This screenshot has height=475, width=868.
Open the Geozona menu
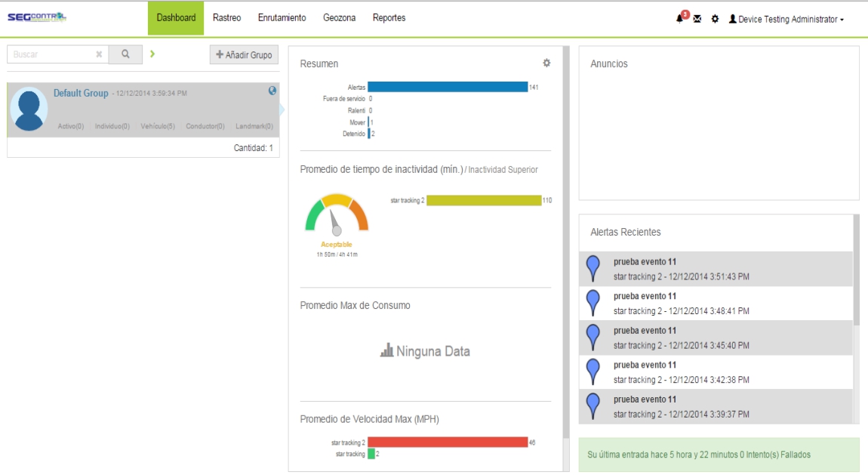tap(339, 18)
